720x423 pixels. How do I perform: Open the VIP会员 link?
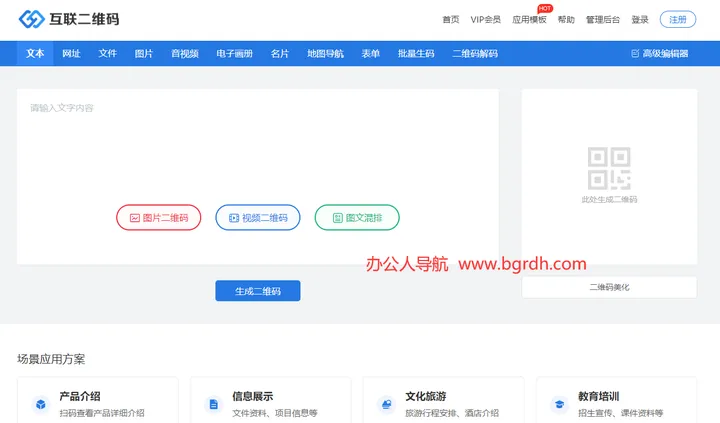(x=485, y=20)
